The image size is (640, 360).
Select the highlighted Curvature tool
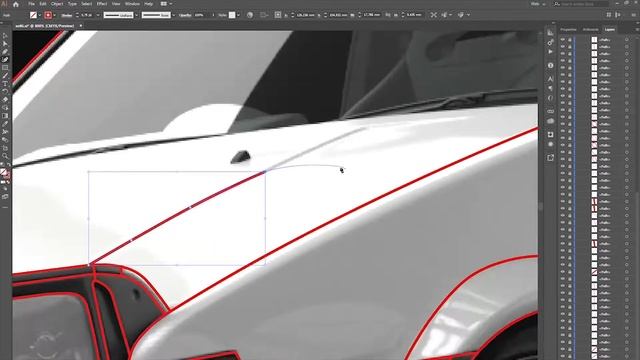(x=5, y=60)
